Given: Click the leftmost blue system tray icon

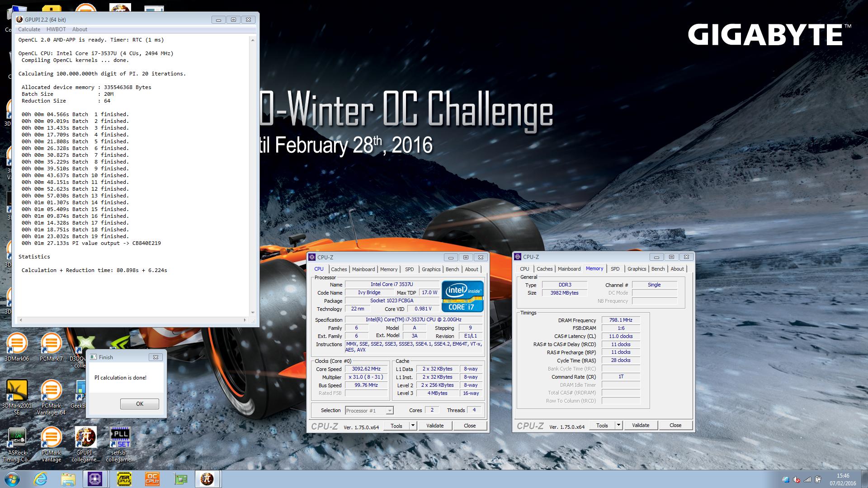Looking at the screenshot, I should tap(786, 479).
